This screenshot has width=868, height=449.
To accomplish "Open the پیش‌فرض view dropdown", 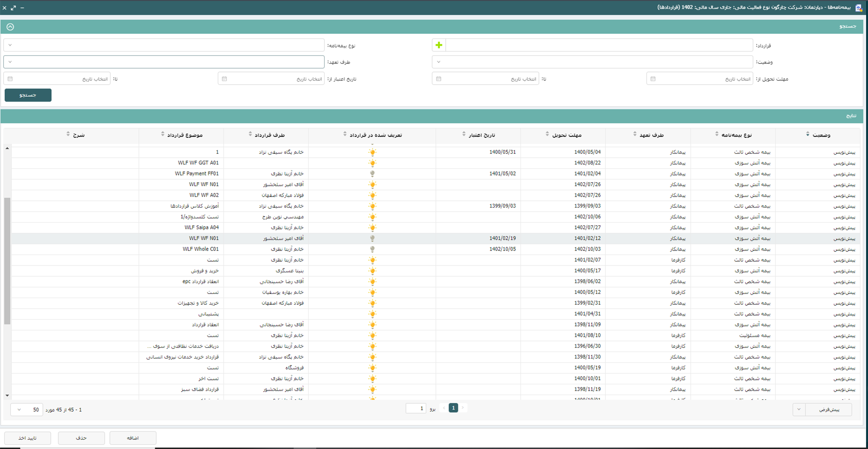I will pos(799,410).
